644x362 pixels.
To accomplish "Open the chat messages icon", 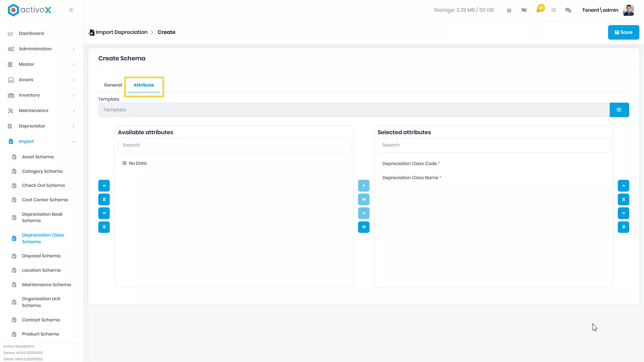I will [568, 10].
